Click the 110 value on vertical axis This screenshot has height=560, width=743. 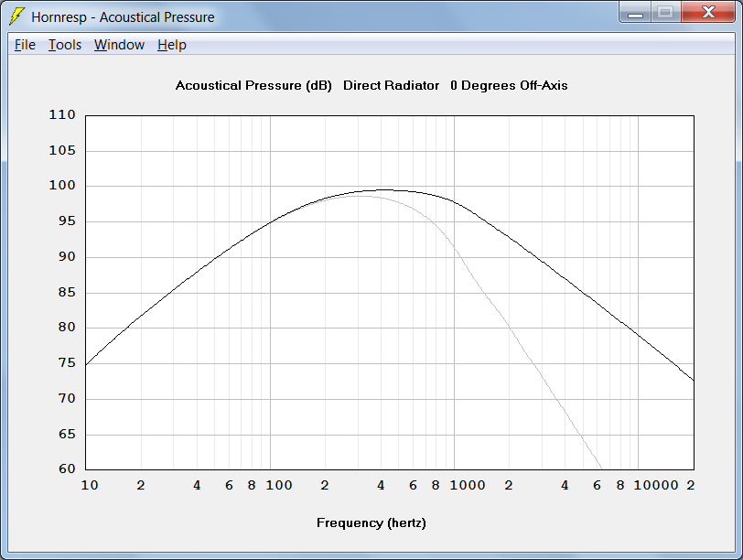pos(62,114)
